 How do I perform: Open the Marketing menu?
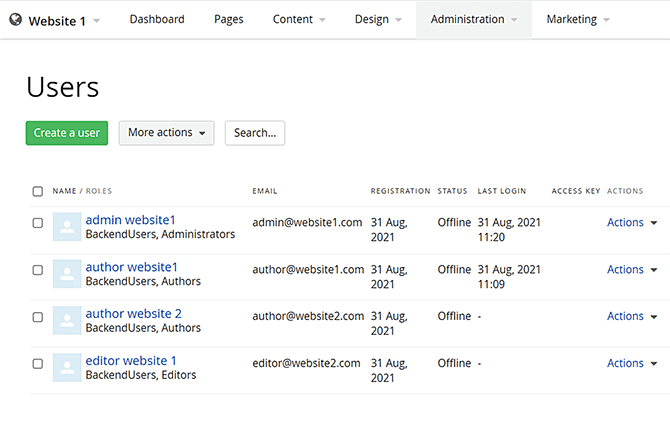click(x=578, y=20)
